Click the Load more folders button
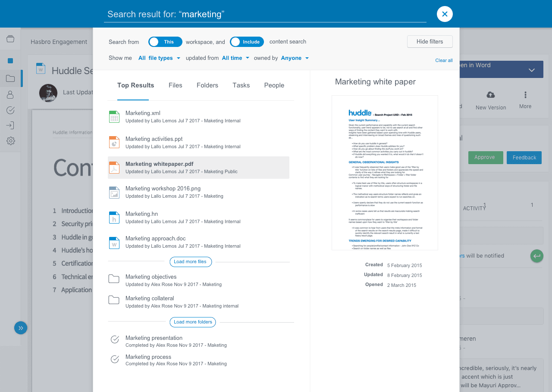This screenshot has height=392, width=552. pyautogui.click(x=193, y=322)
